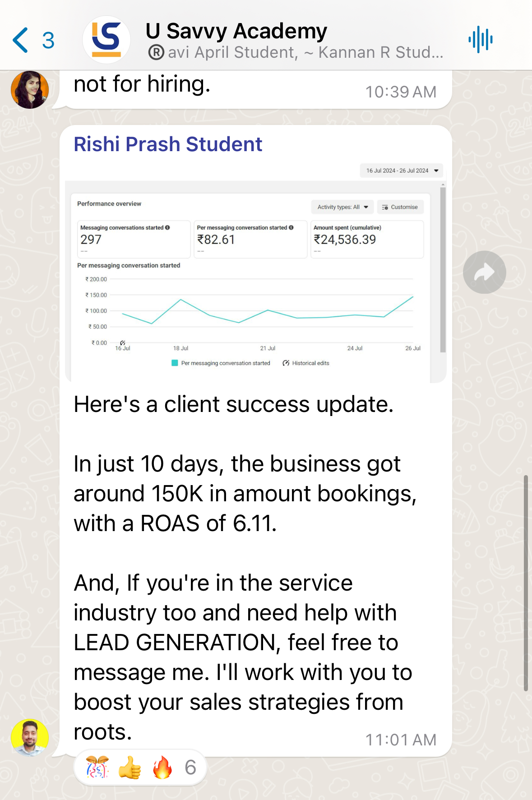
Task: Tap the fire reaction emoji
Action: (162, 767)
